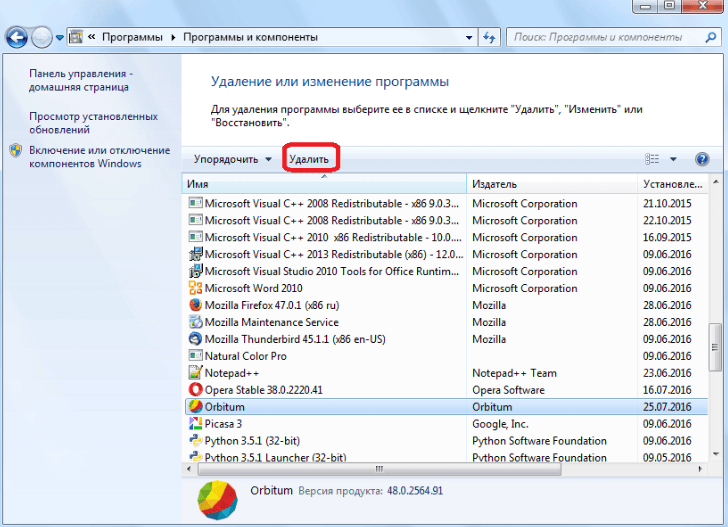Viewport: 728px width, 527px height.
Task: Select Microsoft Word 2010 entry
Action: tap(254, 288)
